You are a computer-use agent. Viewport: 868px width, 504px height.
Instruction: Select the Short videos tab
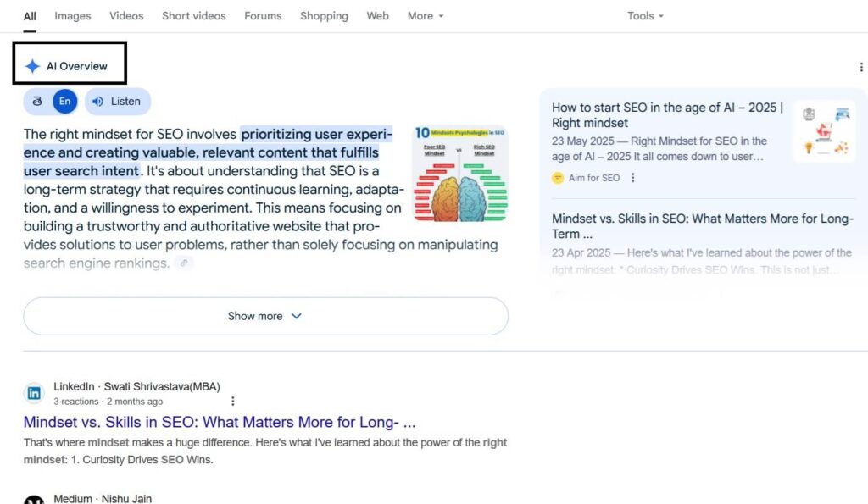pos(194,16)
